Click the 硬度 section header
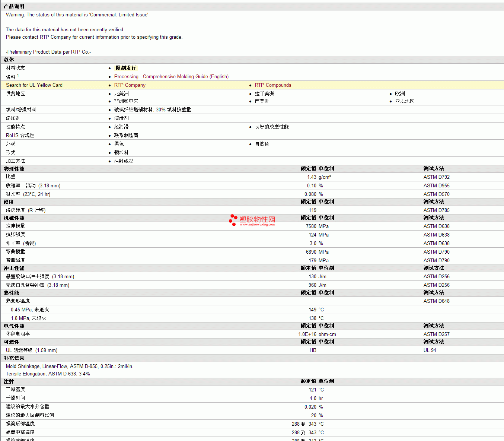This screenshot has height=441, width=504. coord(9,202)
